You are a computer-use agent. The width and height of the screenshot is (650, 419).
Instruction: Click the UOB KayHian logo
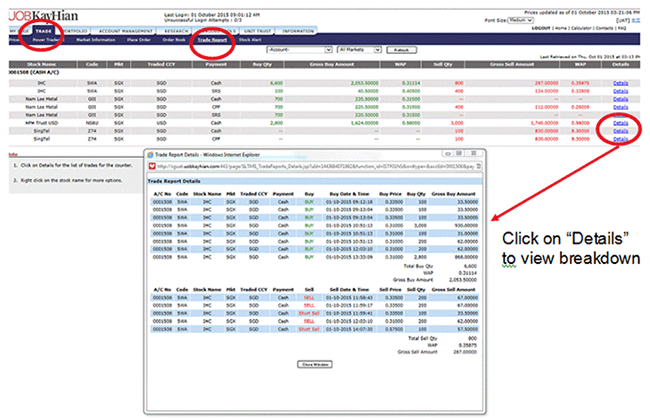pos(43,16)
